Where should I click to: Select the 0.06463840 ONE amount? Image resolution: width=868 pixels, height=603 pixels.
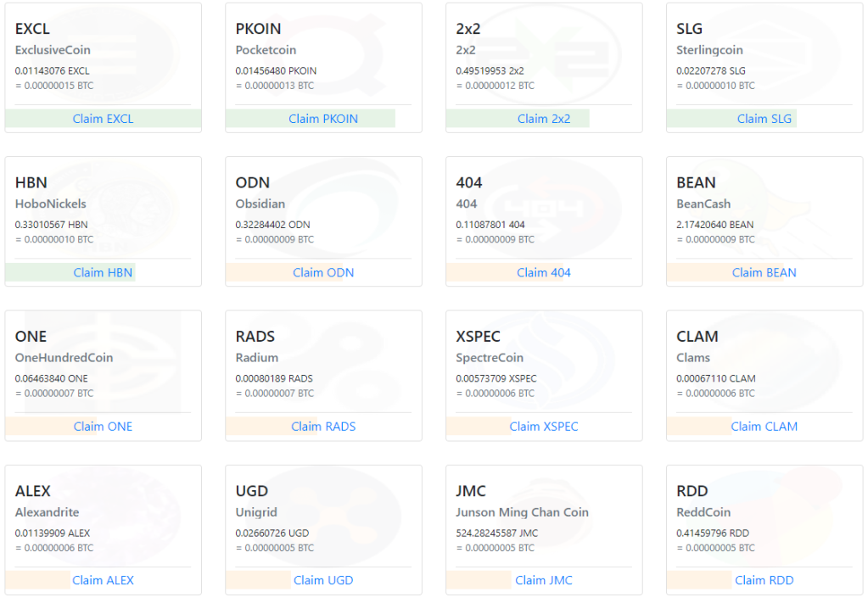pos(52,378)
